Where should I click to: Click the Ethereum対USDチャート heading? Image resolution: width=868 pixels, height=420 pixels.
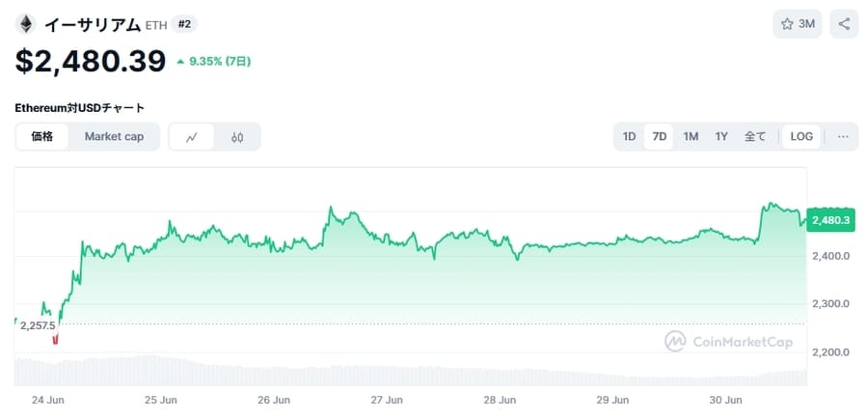[x=80, y=108]
